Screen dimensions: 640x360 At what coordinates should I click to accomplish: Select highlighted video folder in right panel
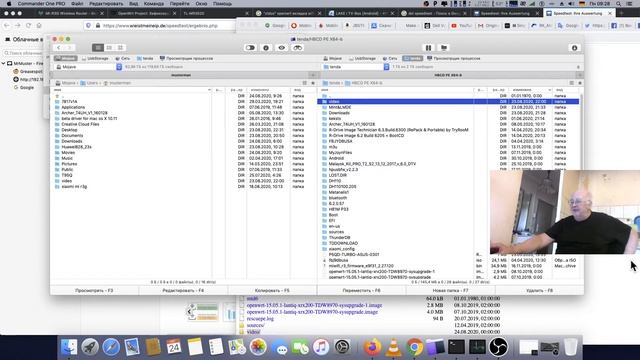(x=448, y=101)
